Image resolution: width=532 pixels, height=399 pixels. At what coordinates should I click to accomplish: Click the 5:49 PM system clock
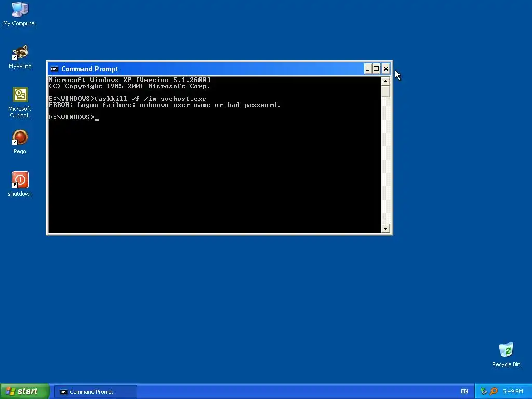513,392
